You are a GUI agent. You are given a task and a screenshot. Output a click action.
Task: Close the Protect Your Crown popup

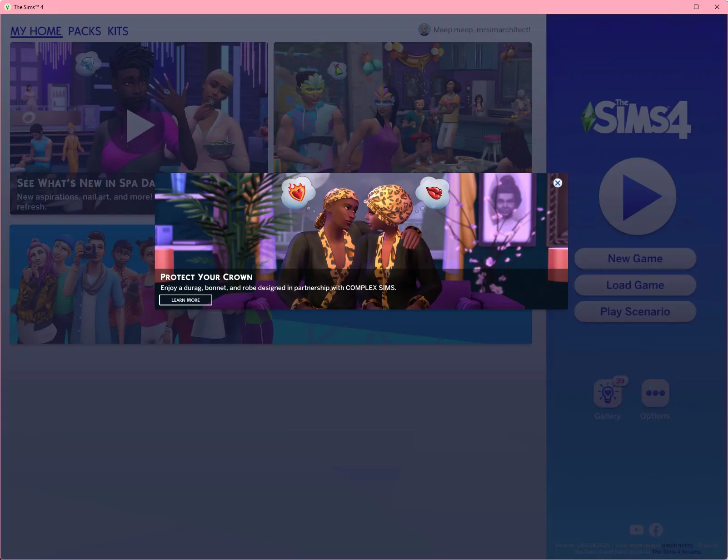click(558, 183)
